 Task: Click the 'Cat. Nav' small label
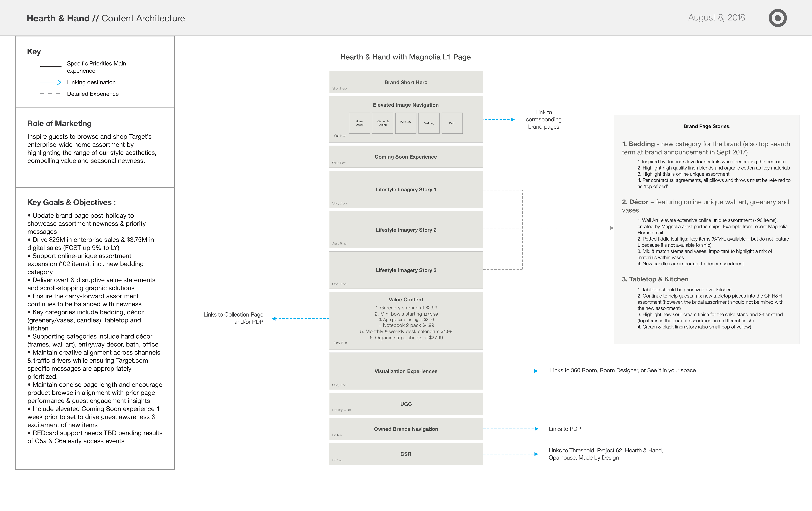coord(340,136)
